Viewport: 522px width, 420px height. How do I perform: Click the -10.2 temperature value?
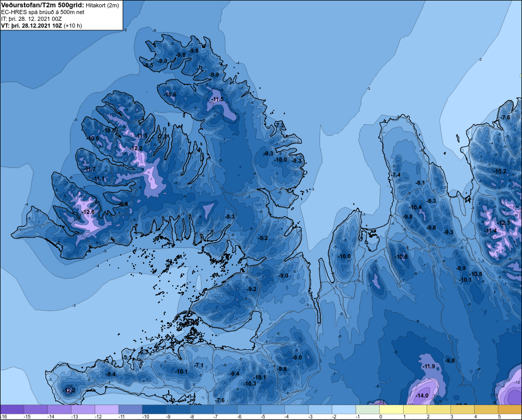tap(500, 171)
